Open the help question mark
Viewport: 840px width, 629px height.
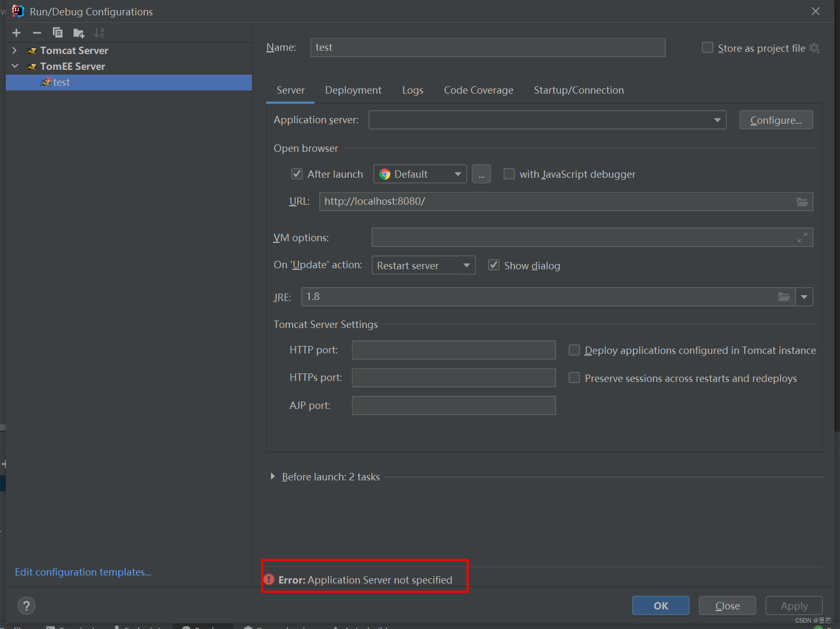(26, 606)
